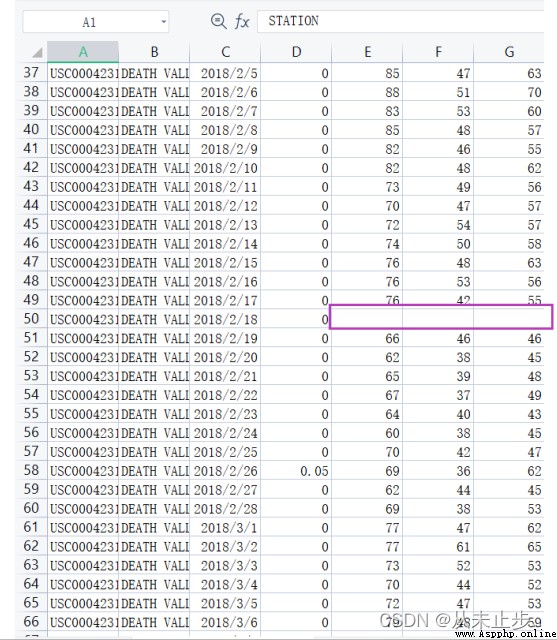557x640 pixels.
Task: Click column F value 51 in row 38
Action: pos(438,92)
